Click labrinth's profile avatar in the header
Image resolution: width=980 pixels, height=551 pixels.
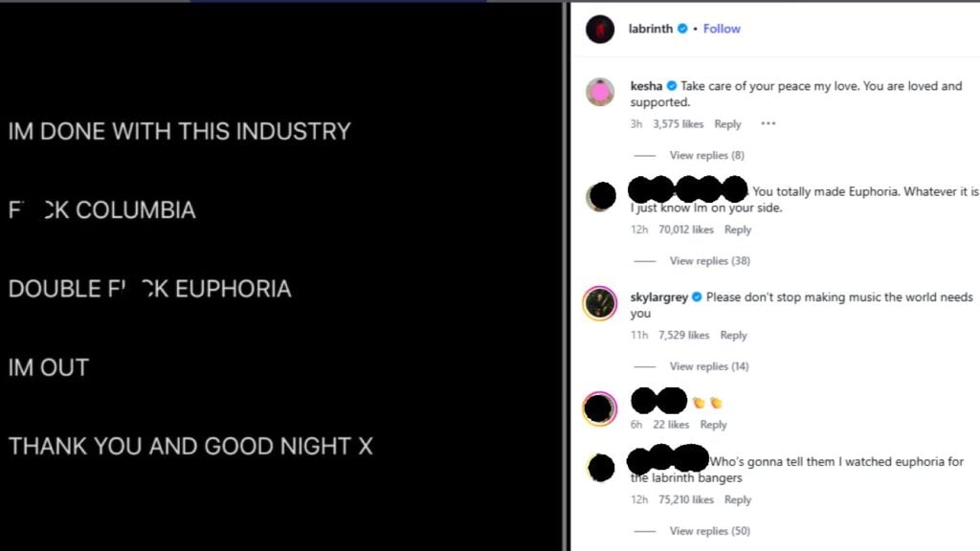pos(600,30)
